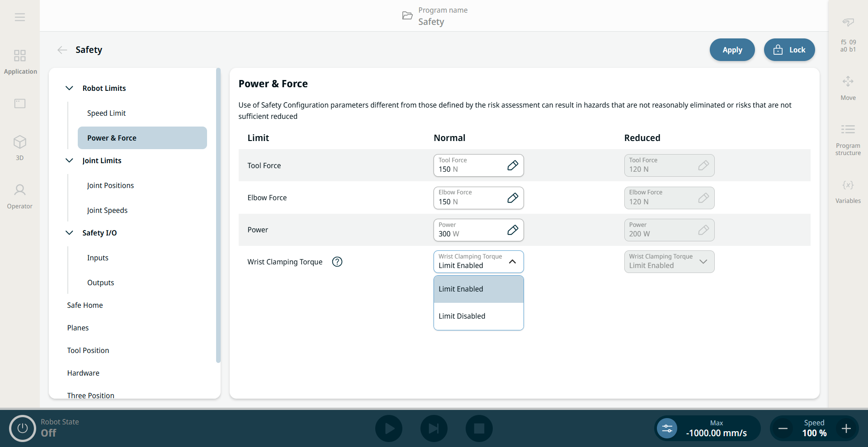Collapse the Safety I/O section
Viewport: 868px width, 447px height.
[70, 233]
